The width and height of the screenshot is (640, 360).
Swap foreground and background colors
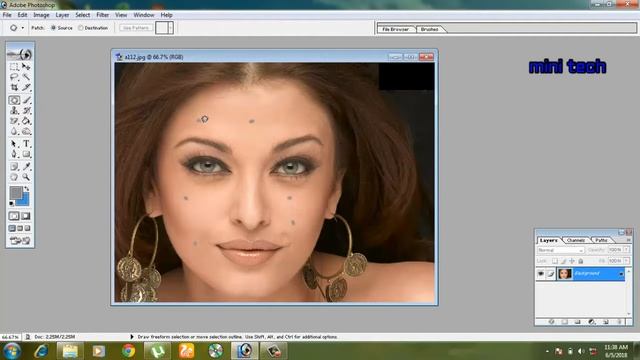click(27, 189)
